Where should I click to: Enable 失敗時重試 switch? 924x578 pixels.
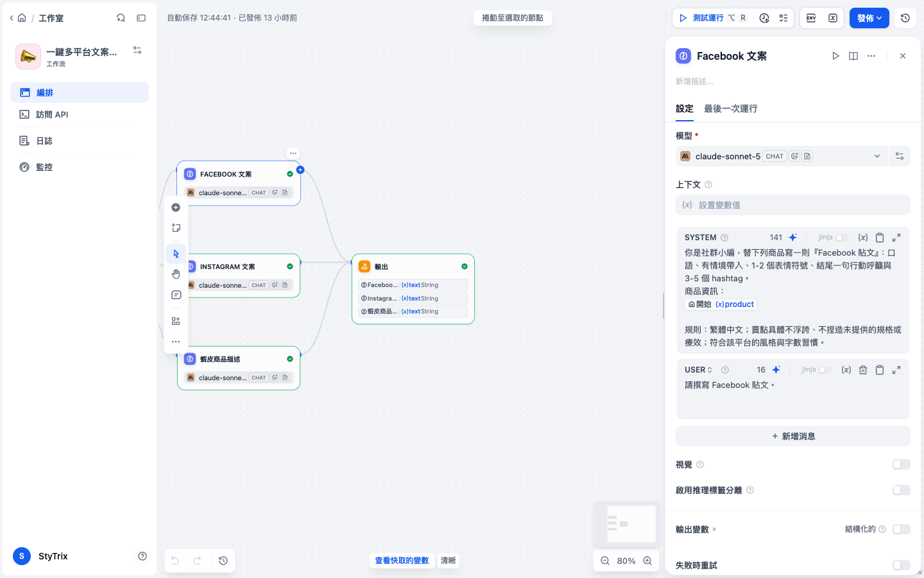pos(902,565)
